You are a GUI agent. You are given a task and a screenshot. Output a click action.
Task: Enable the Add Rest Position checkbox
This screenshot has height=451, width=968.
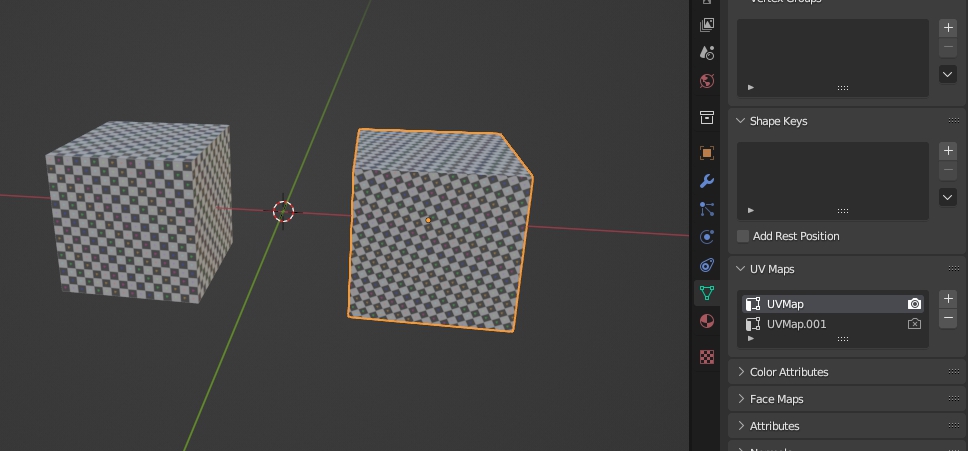(x=743, y=236)
